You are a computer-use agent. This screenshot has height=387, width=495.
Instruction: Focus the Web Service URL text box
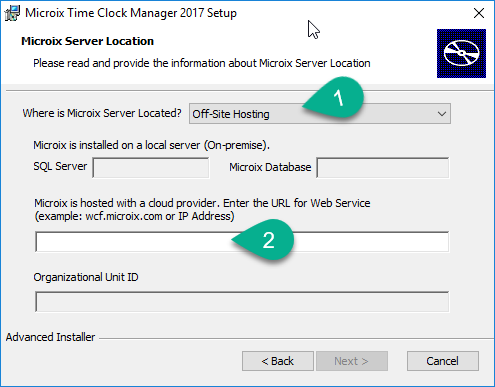242,242
